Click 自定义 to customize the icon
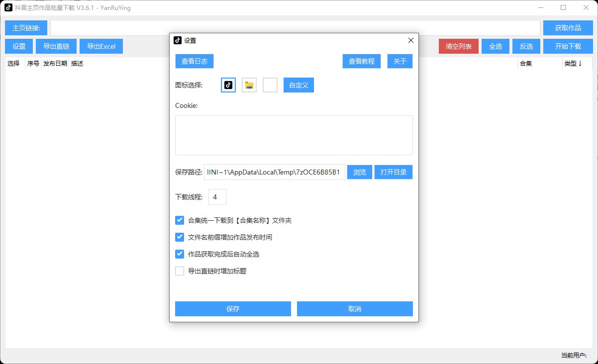The height and width of the screenshot is (364, 598). 299,85
